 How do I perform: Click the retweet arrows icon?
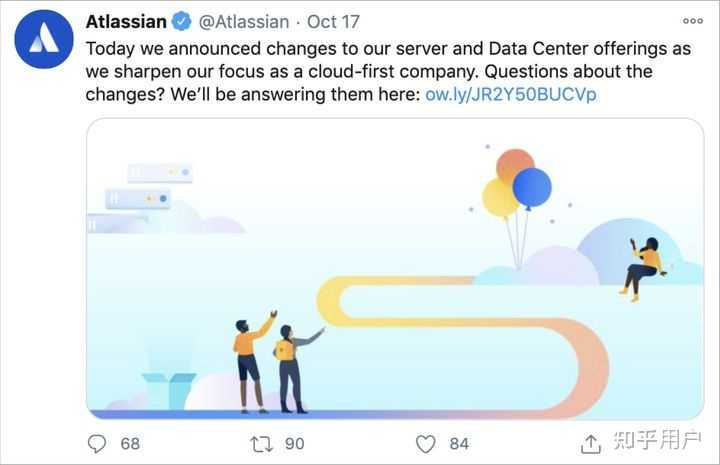click(x=261, y=443)
